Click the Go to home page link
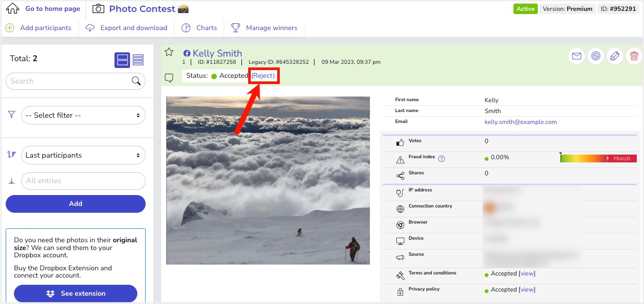This screenshot has width=644, height=304. pos(53,9)
